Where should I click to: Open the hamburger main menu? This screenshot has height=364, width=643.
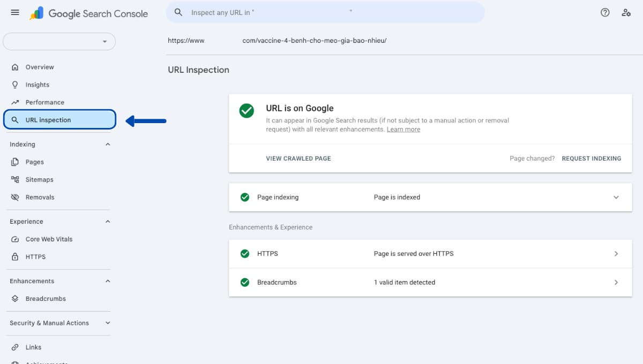click(x=15, y=12)
